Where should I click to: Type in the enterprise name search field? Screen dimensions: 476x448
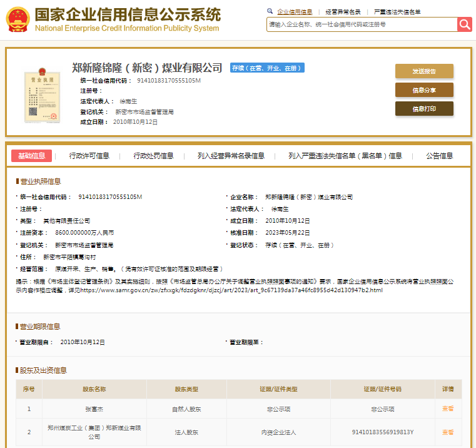(x=362, y=24)
